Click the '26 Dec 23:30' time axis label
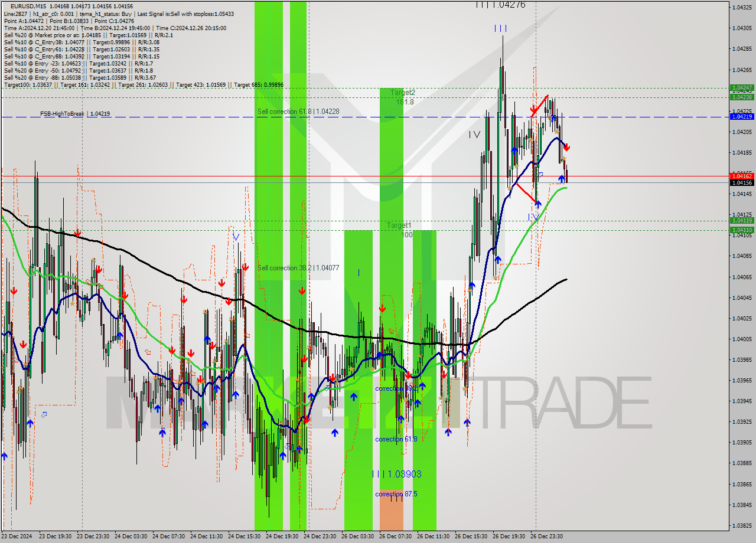The width and height of the screenshot is (756, 543). point(546,537)
